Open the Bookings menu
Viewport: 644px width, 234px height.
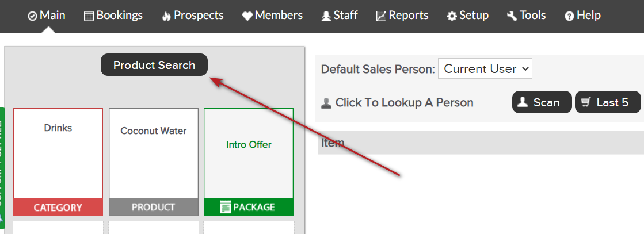coord(113,16)
